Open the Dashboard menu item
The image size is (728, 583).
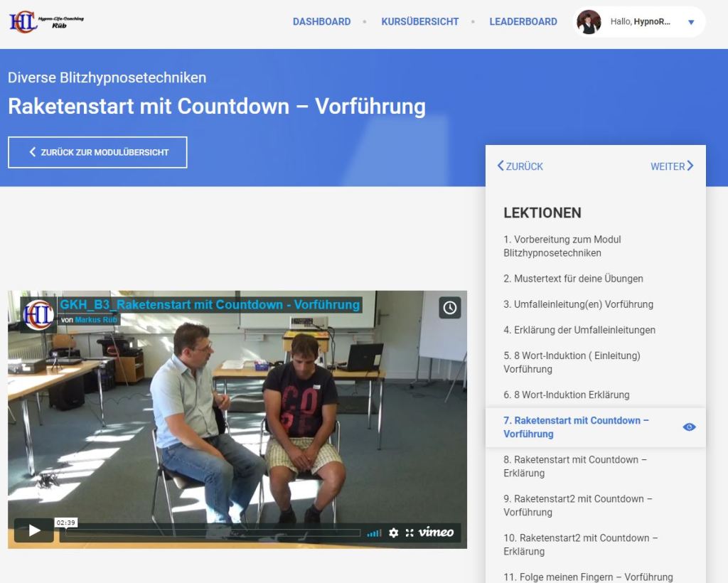[x=321, y=22]
